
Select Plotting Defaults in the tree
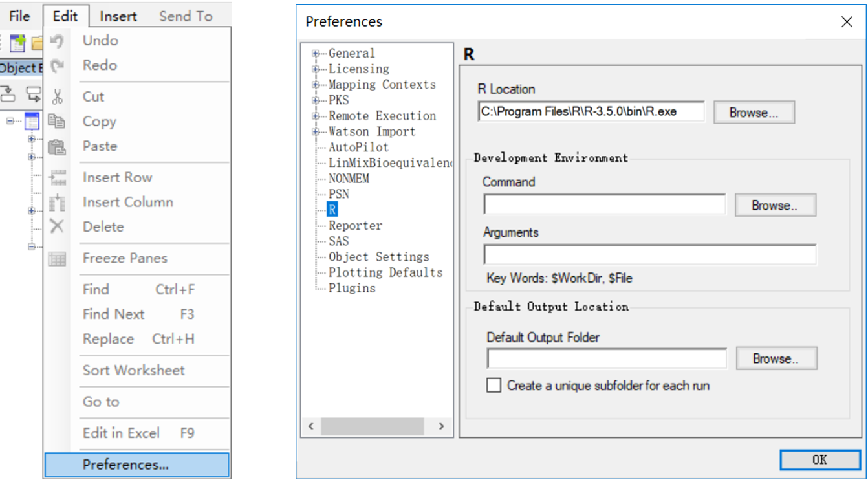(385, 273)
